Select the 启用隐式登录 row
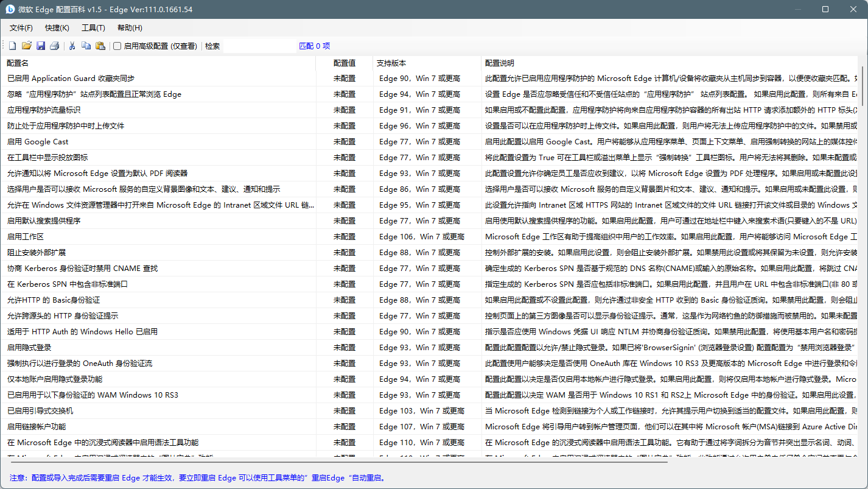The image size is (868, 489). coord(430,347)
